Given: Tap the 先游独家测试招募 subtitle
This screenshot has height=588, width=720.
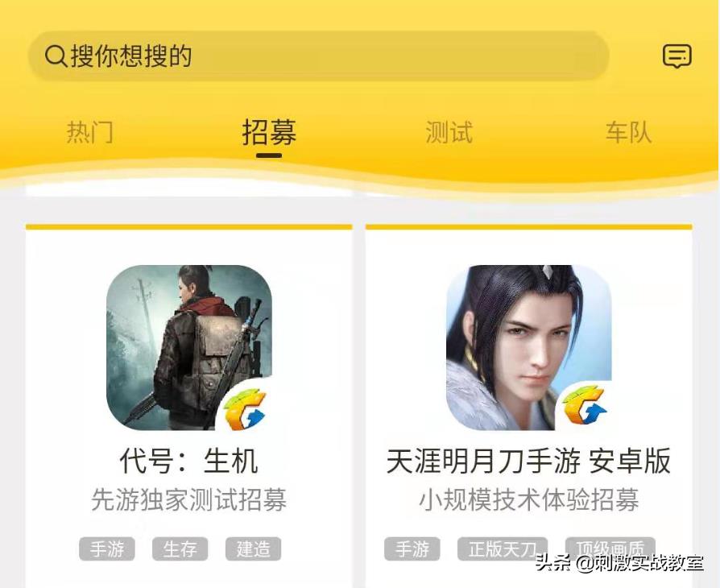Looking at the screenshot, I should 189,499.
